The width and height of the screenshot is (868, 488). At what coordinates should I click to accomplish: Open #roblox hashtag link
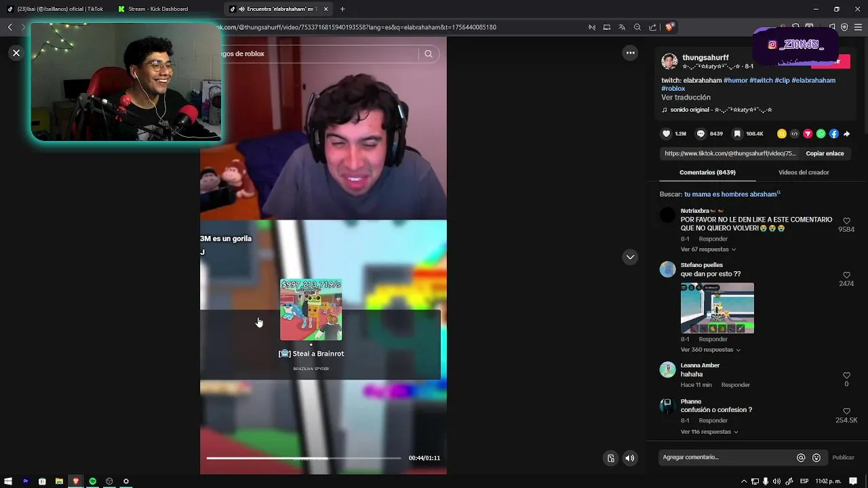click(x=673, y=88)
